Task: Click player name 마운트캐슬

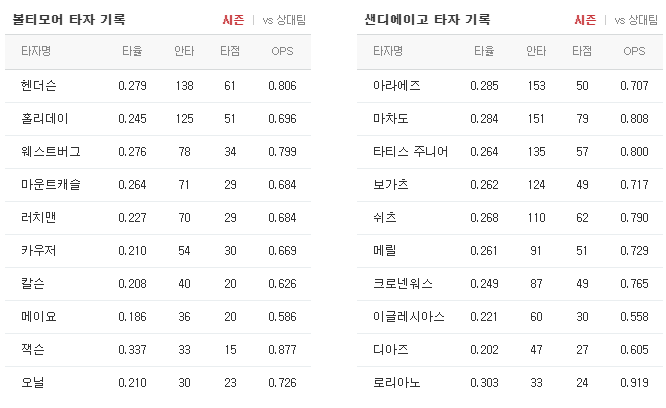Action: 51,185
